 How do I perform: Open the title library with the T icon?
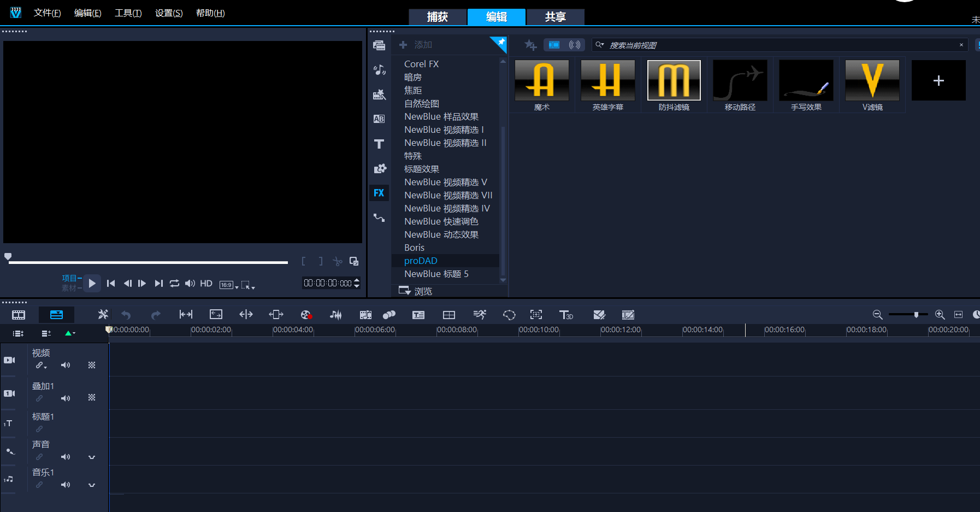click(379, 144)
